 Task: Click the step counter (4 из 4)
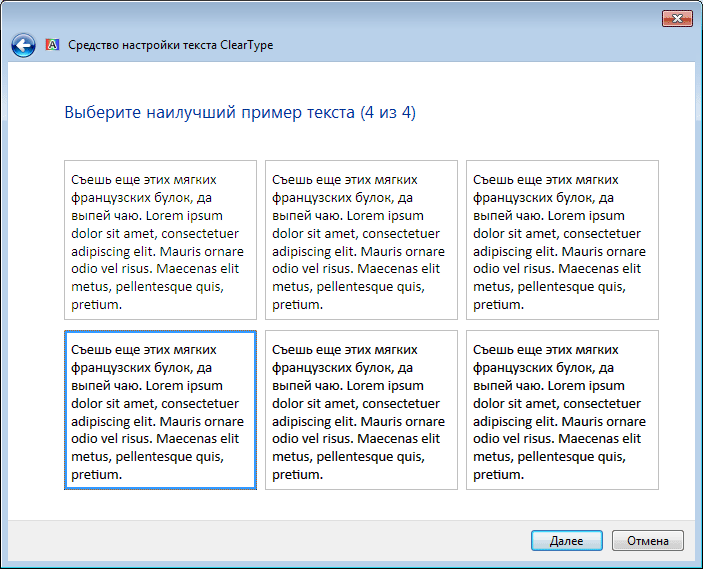pos(388,113)
